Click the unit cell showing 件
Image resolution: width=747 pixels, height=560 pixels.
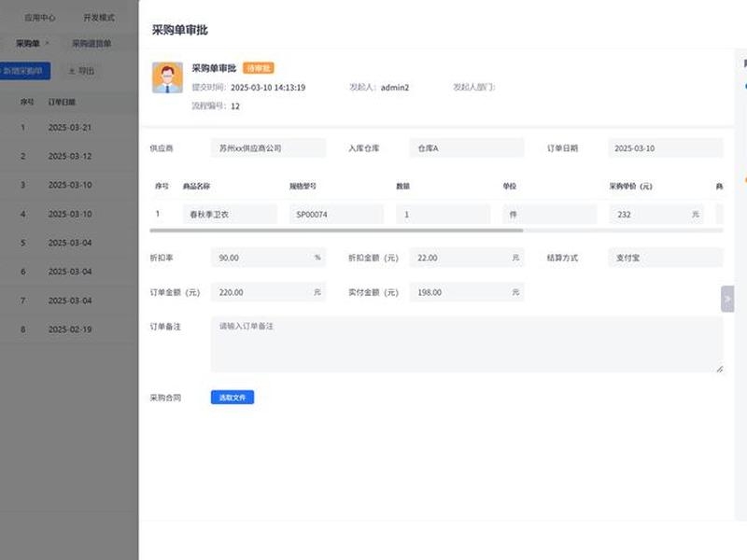(x=549, y=215)
